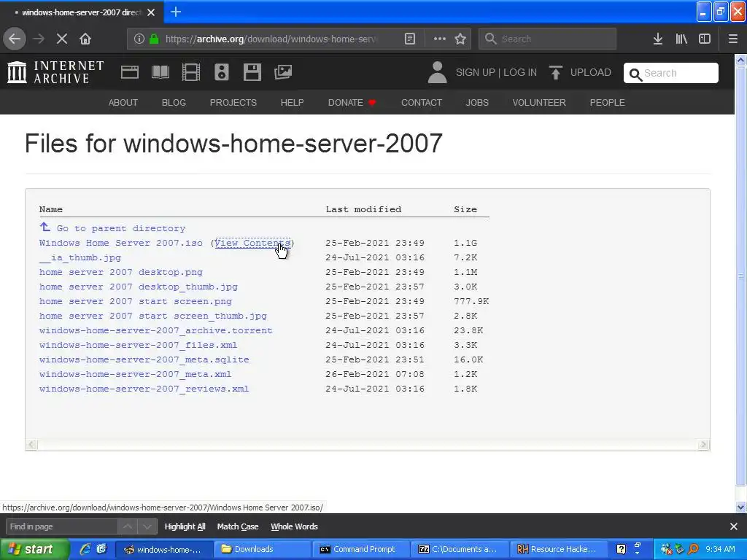The height and width of the screenshot is (560, 747).
Task: Open the downloads arrow in toolbar
Action: (x=658, y=39)
